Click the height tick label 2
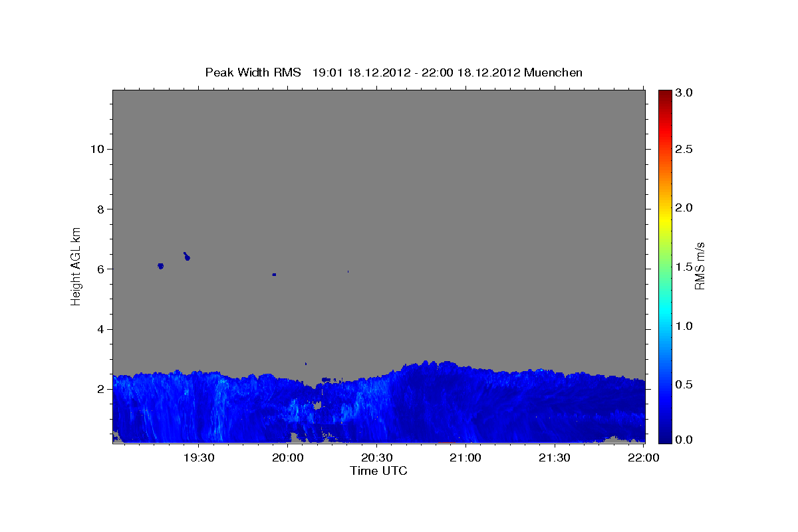The image size is (798, 532). point(99,389)
